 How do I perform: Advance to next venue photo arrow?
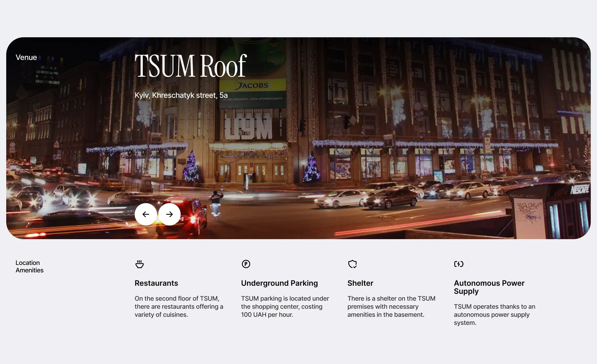(169, 214)
